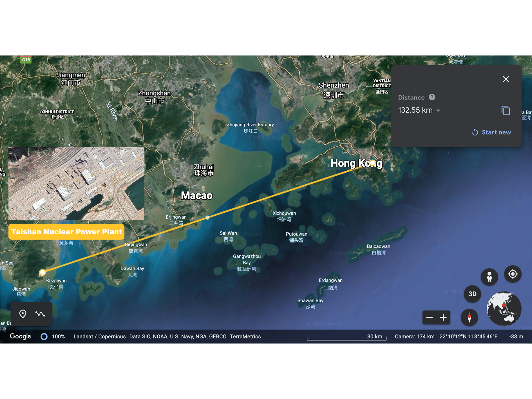Click the fly-to-my-location target icon
532x399 pixels.
click(x=513, y=274)
